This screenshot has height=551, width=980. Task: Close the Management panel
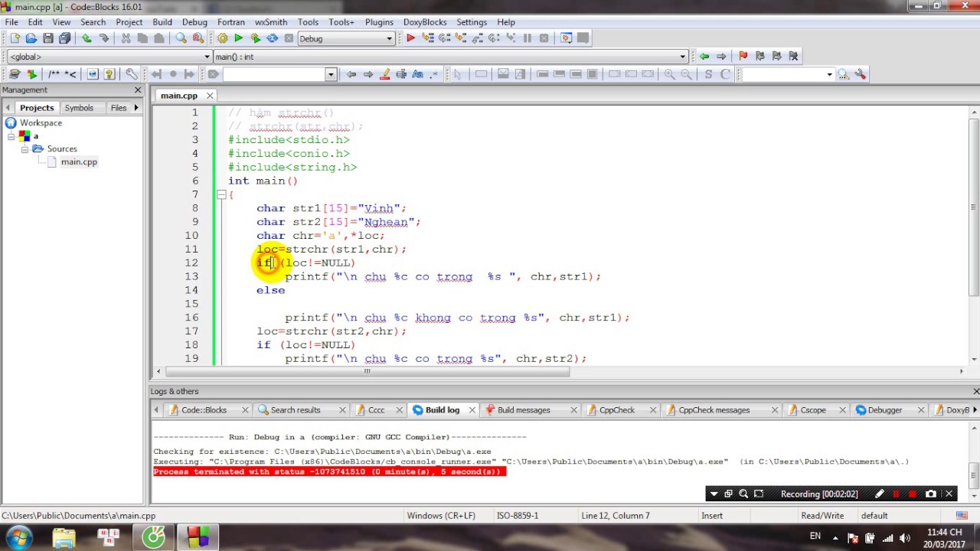click(138, 90)
